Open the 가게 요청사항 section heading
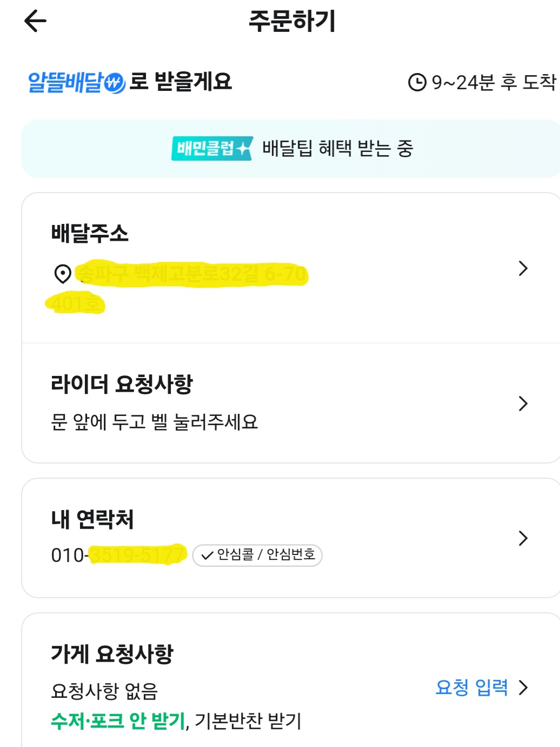 pos(112,653)
